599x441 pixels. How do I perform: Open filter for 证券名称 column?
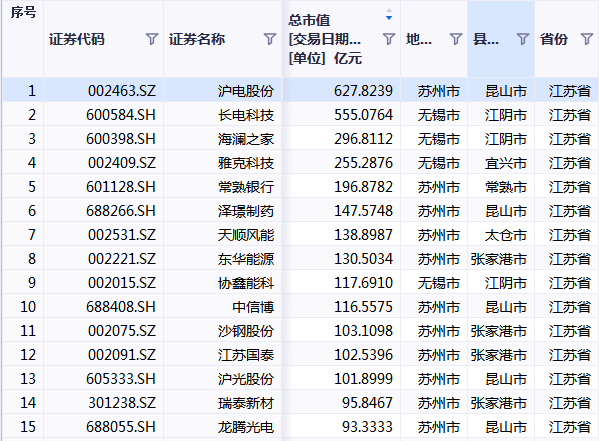point(270,39)
